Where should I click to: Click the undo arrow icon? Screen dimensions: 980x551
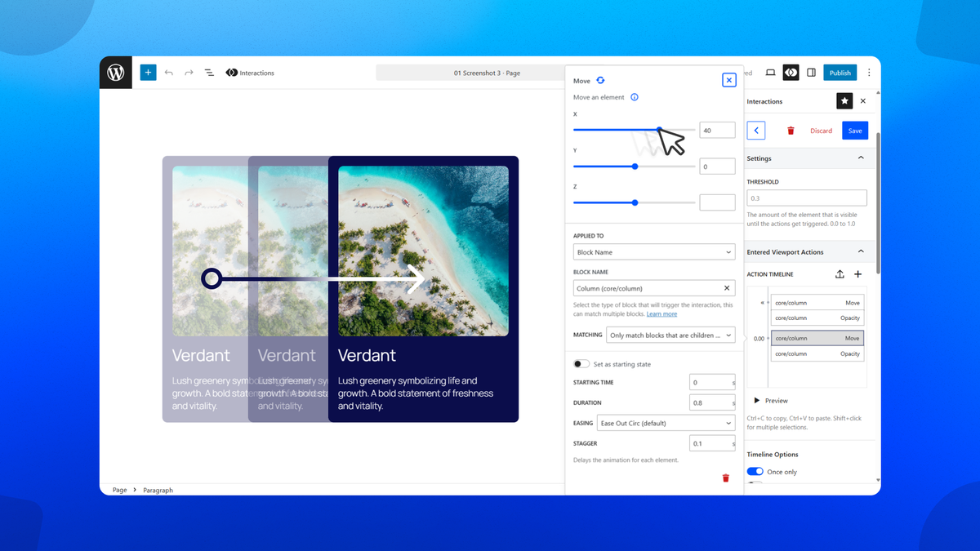coord(168,72)
